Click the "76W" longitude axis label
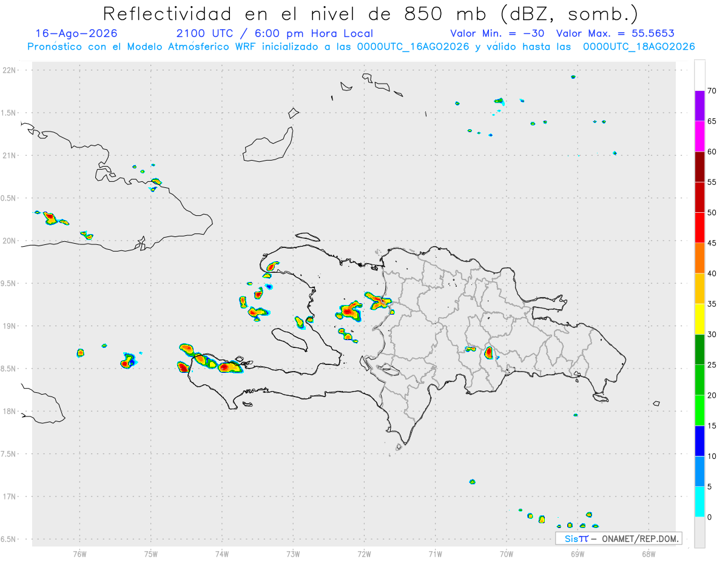728x562 pixels. (79, 554)
